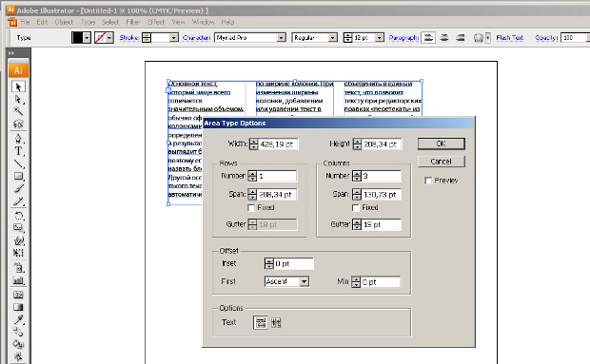This screenshot has width=590, height=364.
Task: Click the Rows Number stepper arrows
Action: point(252,176)
